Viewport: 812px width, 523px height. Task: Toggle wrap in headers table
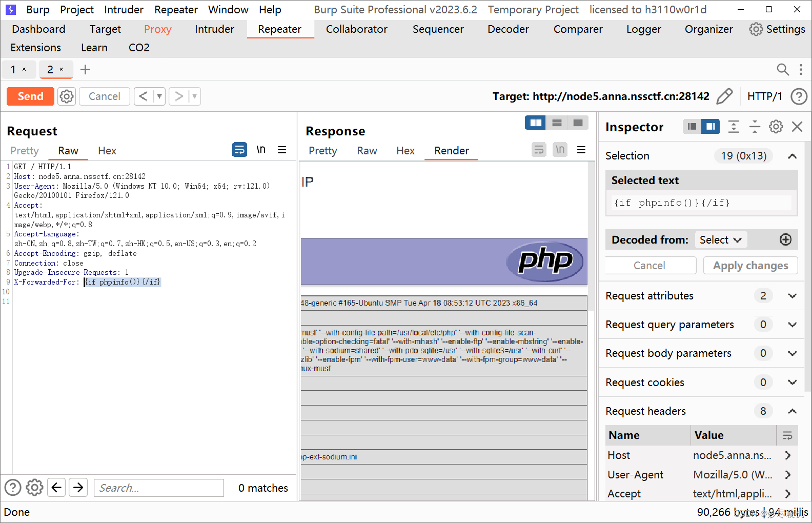coord(787,435)
